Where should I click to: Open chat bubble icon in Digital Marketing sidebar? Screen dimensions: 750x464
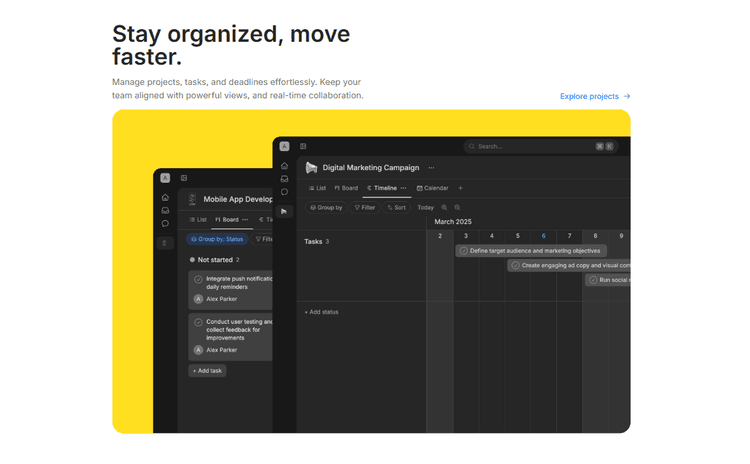click(x=284, y=192)
